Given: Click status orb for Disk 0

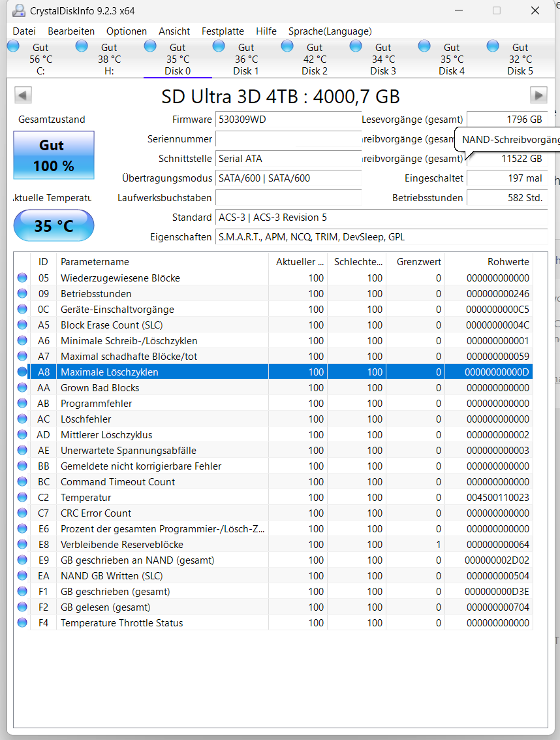Looking at the screenshot, I should click(150, 46).
